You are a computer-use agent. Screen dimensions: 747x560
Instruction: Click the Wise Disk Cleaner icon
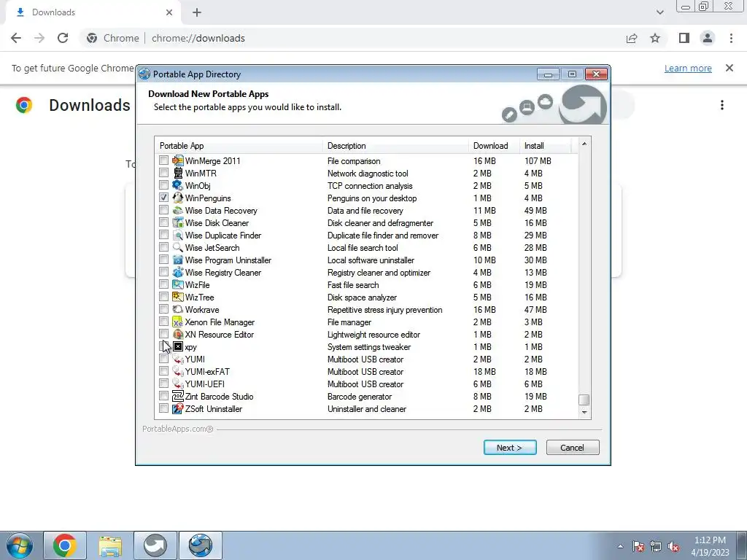[178, 222]
